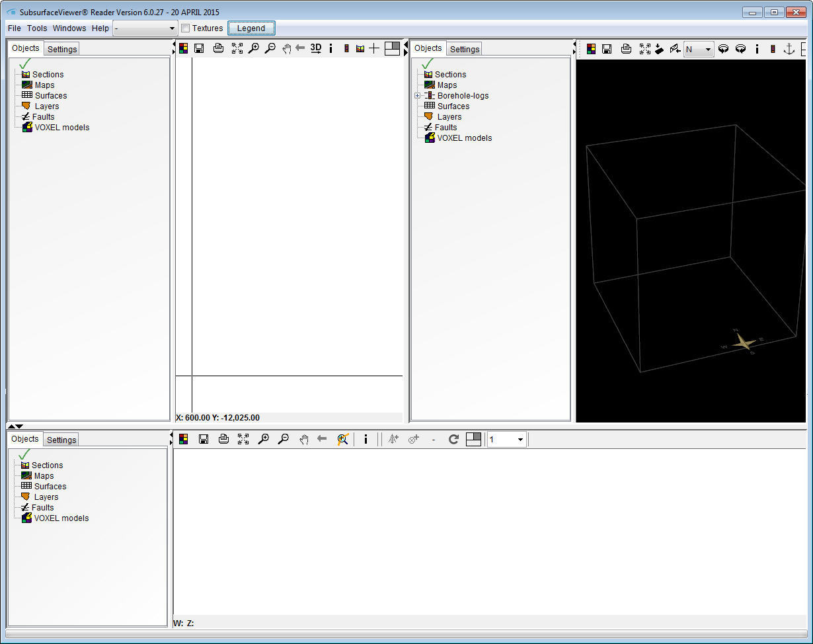Open the dropdown next to Help menu
The width and height of the screenshot is (813, 644).
coord(145,28)
